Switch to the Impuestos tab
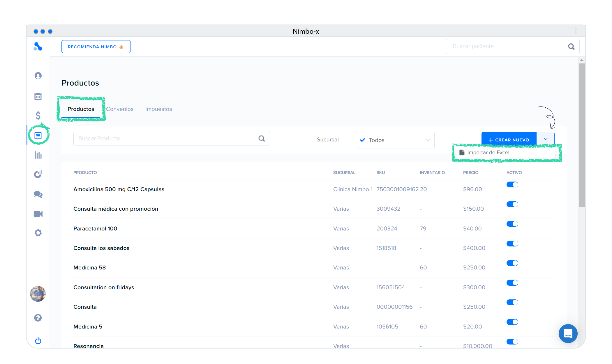The height and width of the screenshot is (364, 612). click(158, 109)
